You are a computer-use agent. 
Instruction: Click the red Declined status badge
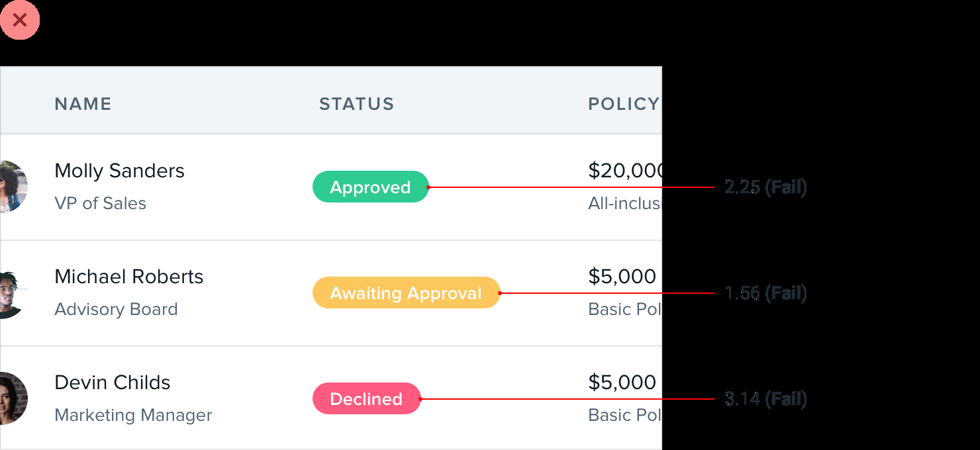point(366,399)
